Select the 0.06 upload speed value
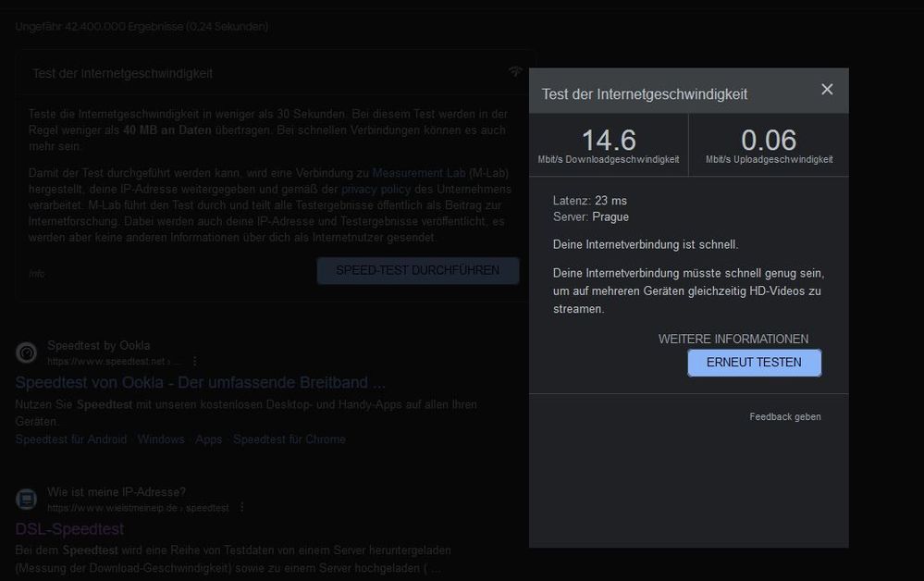The image size is (924, 581). 769,141
